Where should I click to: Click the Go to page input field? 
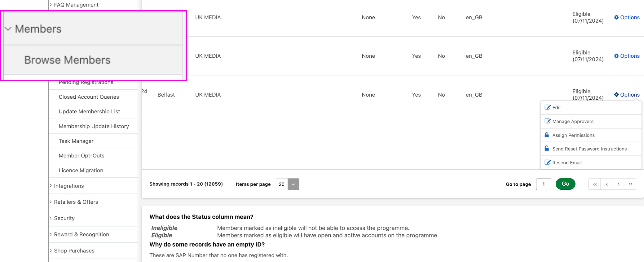pos(543,184)
